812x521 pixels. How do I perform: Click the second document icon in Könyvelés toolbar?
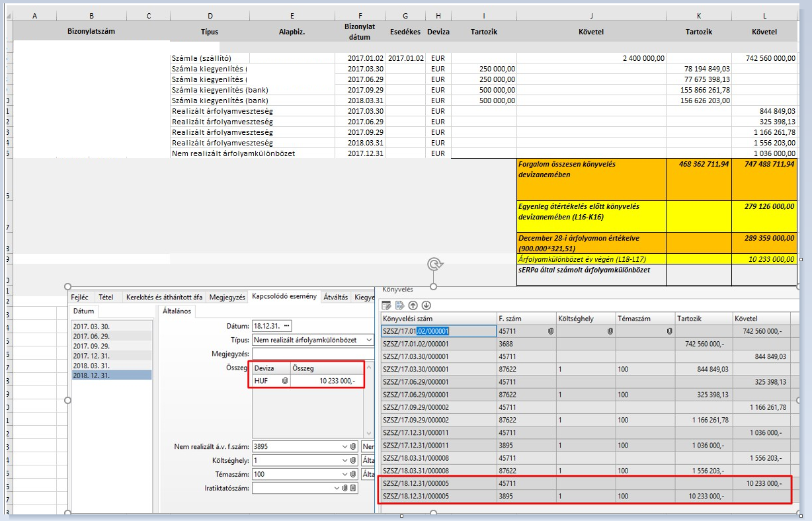pyautogui.click(x=399, y=305)
